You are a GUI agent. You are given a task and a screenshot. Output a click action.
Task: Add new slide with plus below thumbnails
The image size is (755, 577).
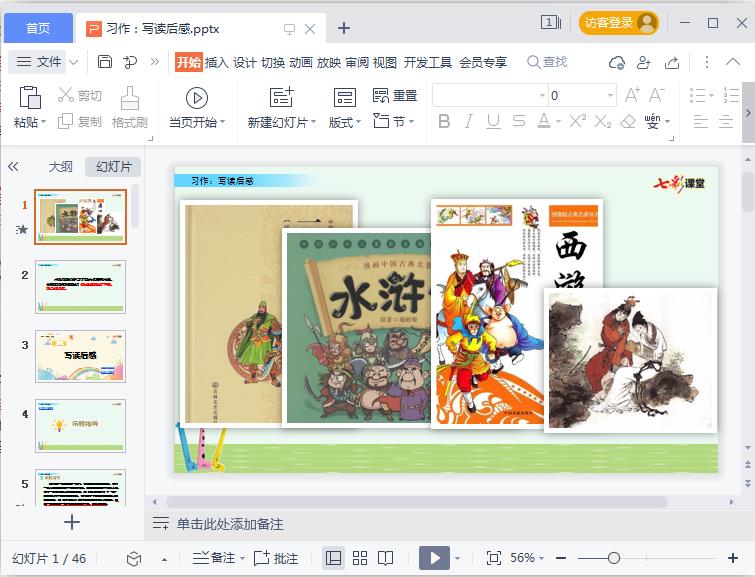pyautogui.click(x=72, y=522)
